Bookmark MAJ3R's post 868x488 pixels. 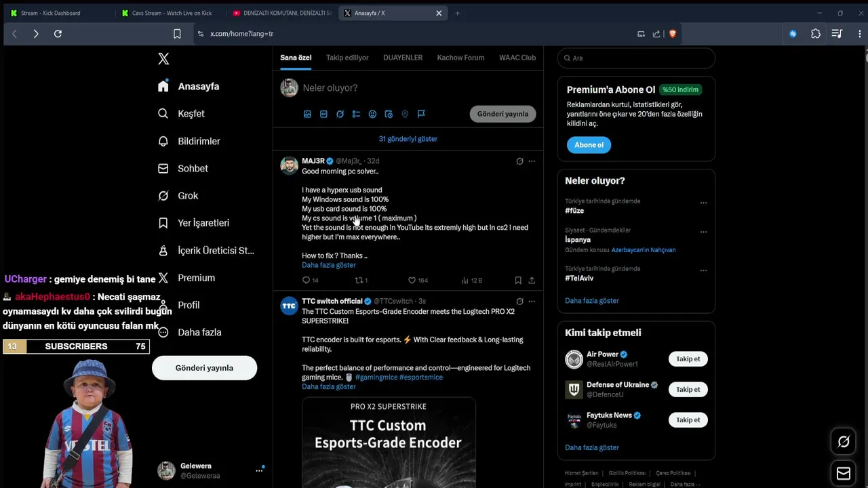[518, 280]
